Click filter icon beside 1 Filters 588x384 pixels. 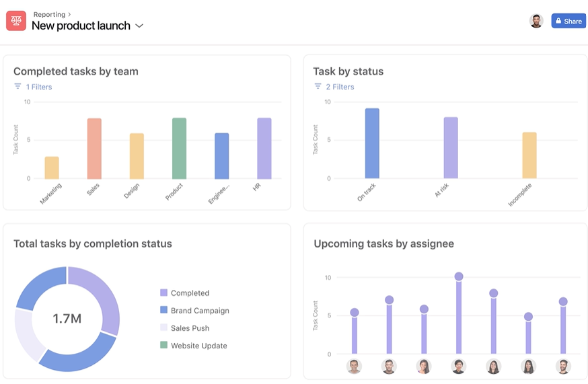(17, 86)
